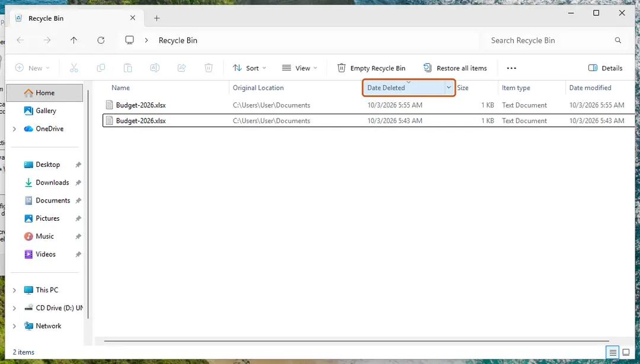Open a new tab with plus
Screen dimensions: 640x364
click(x=156, y=18)
